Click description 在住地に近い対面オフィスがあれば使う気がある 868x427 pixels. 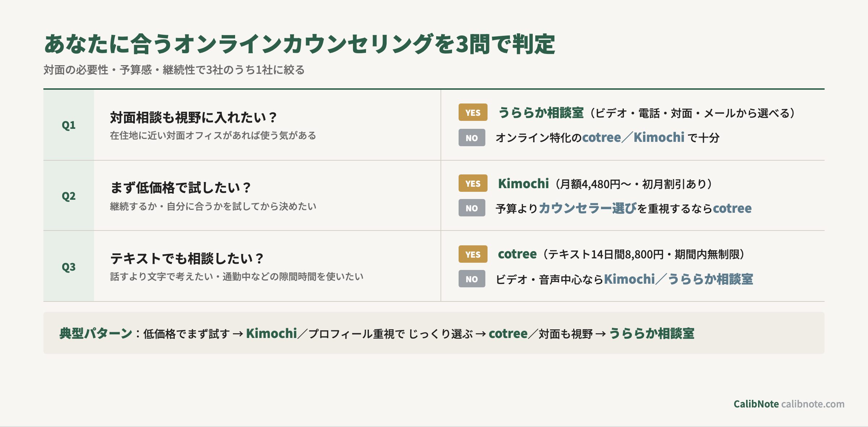(213, 135)
